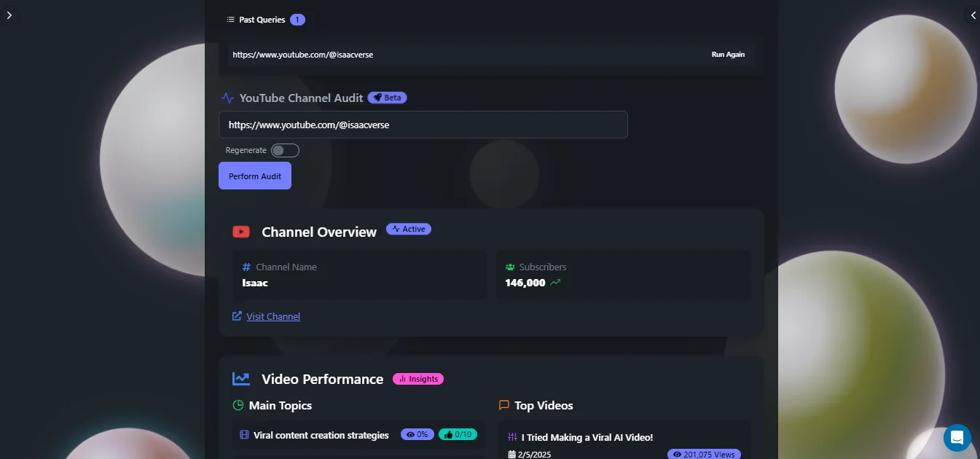The image size is (980, 459).
Task: Toggle the Regenerate switch
Action: [x=285, y=150]
